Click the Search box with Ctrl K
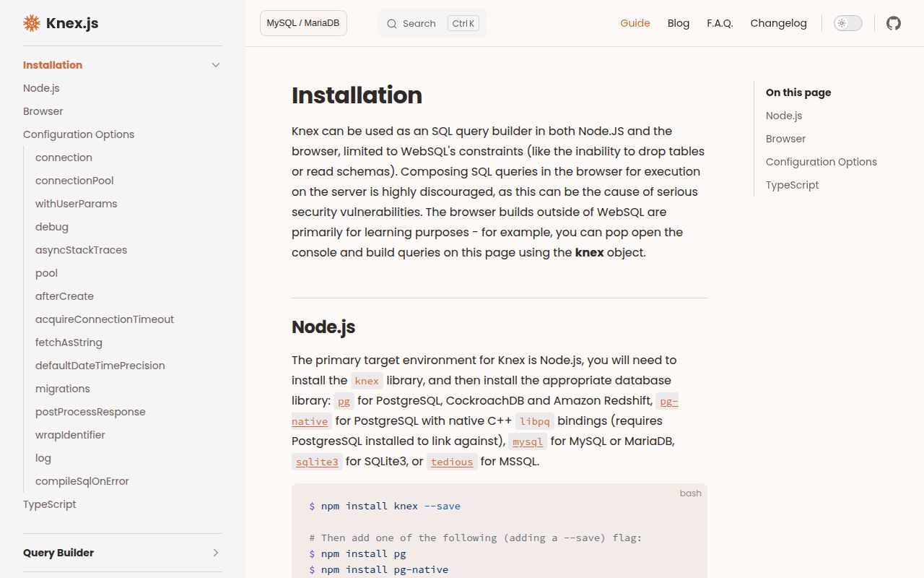 tap(432, 23)
